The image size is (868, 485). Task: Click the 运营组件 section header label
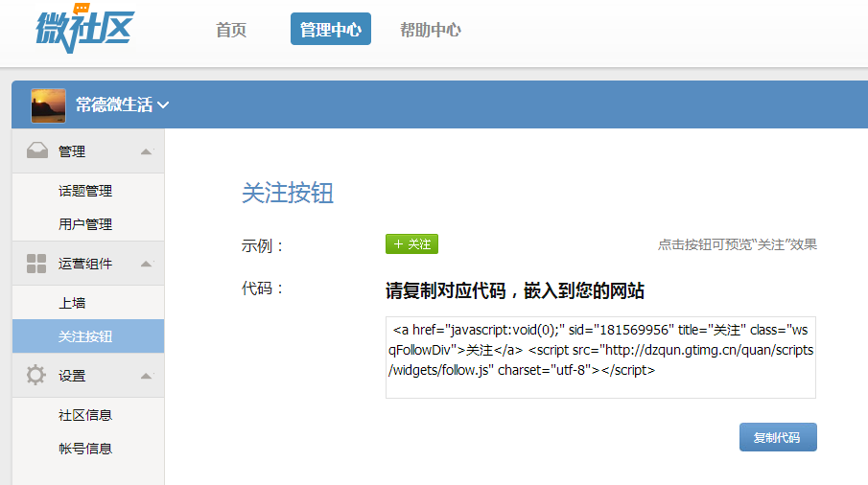pyautogui.click(x=85, y=264)
